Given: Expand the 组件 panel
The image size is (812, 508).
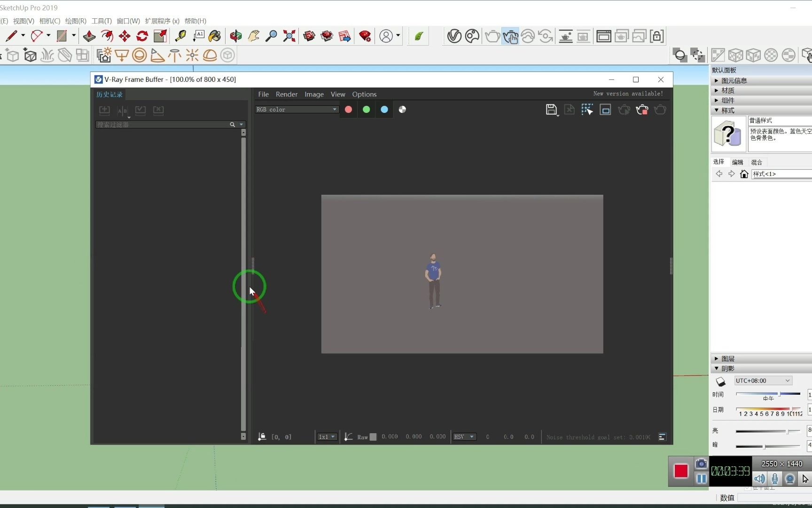Looking at the screenshot, I should [761, 100].
